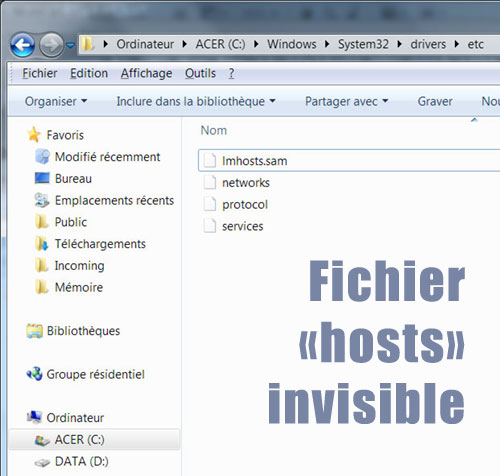Select the protocol file name

coord(245,205)
